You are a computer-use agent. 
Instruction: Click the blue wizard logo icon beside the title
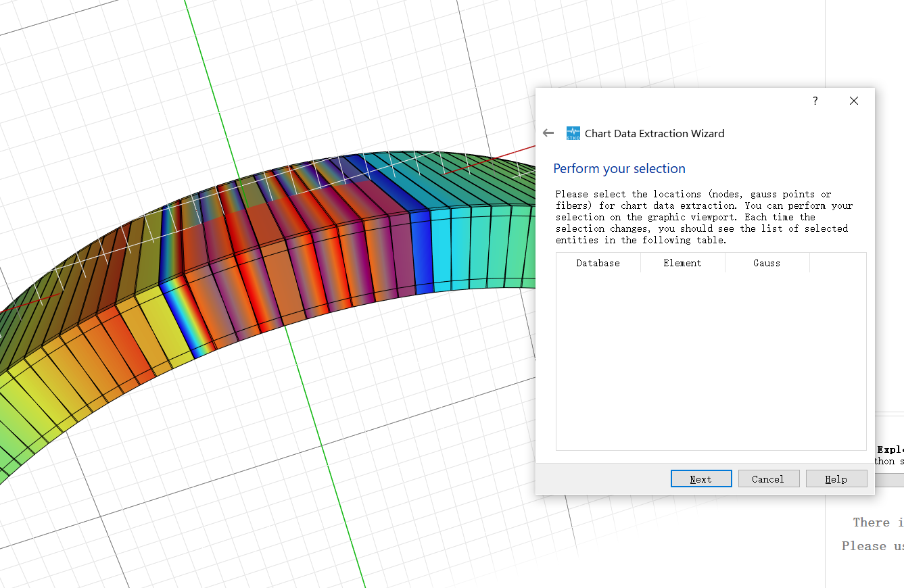pyautogui.click(x=573, y=133)
